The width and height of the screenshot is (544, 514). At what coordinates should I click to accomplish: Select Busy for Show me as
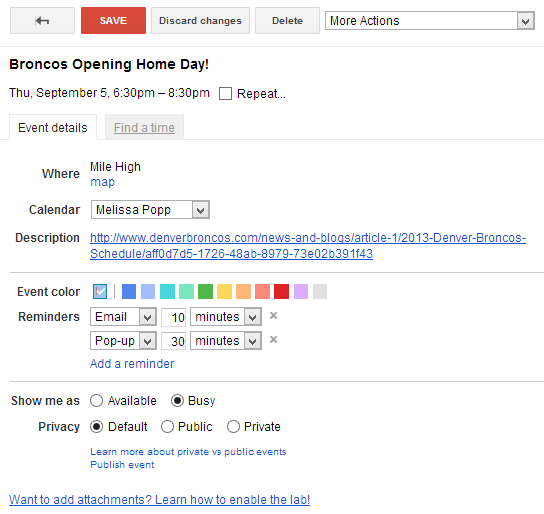(x=177, y=401)
